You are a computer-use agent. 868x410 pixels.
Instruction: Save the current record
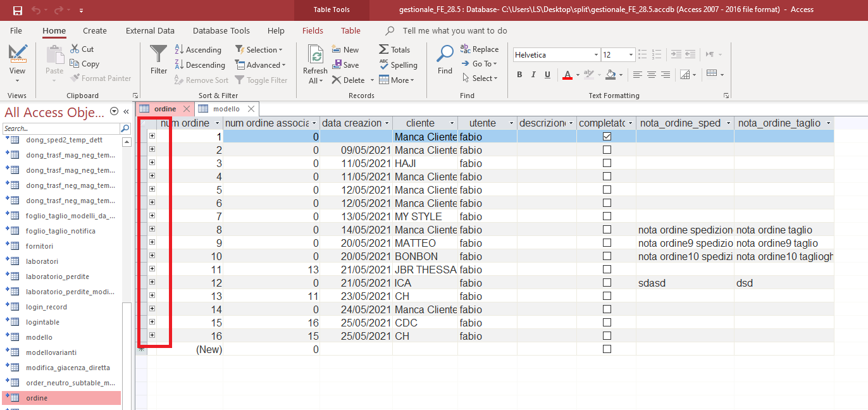pos(345,65)
